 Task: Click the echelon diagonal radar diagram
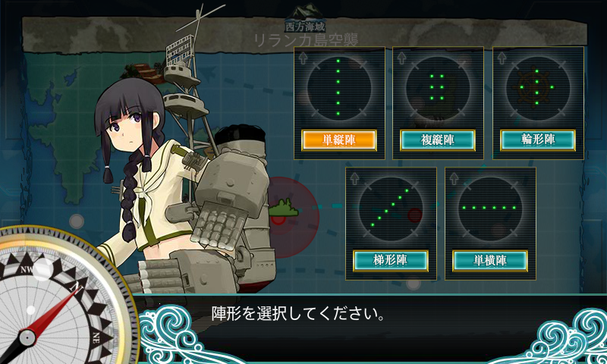point(391,209)
